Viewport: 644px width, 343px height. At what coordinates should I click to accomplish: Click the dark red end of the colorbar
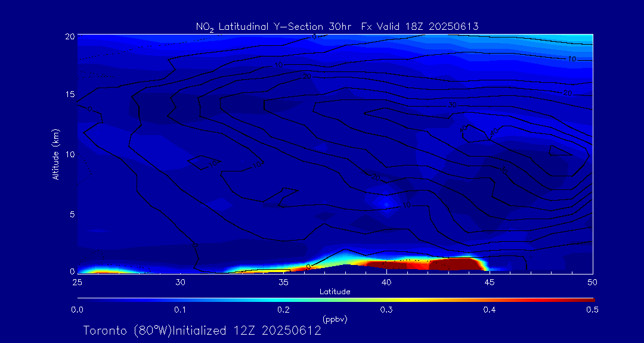coord(586,300)
